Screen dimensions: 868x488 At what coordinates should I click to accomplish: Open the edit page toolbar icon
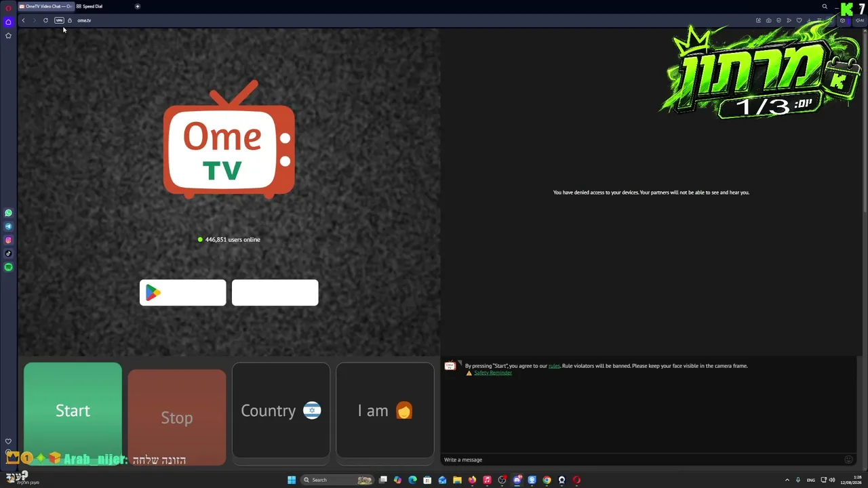pyautogui.click(x=758, y=20)
